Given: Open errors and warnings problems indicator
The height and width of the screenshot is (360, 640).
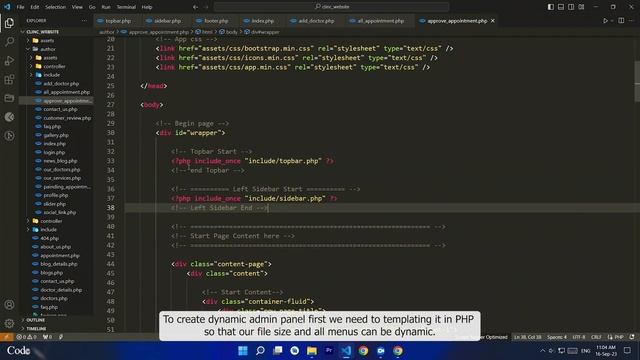Looking at the screenshot, I should click(27, 337).
